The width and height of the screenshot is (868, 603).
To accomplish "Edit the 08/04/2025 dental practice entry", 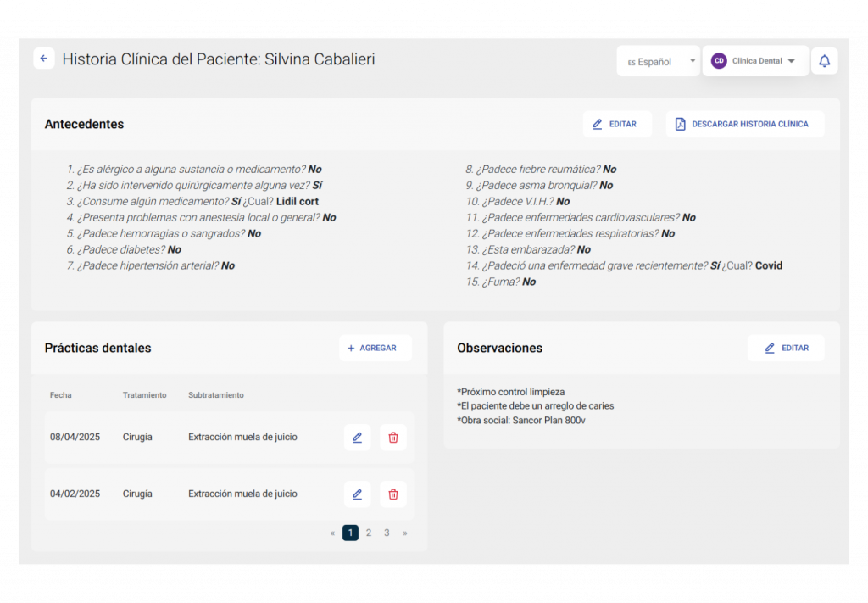I will (358, 438).
